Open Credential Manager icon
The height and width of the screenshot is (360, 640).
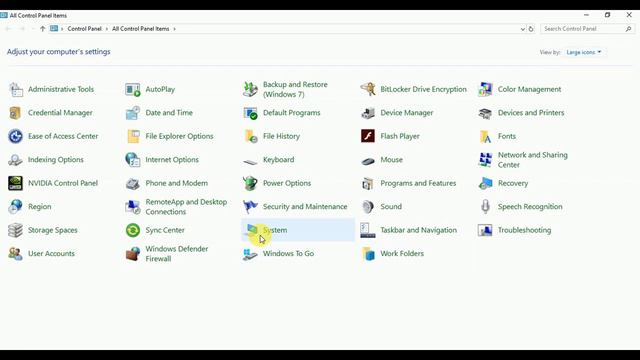pyautogui.click(x=16, y=113)
